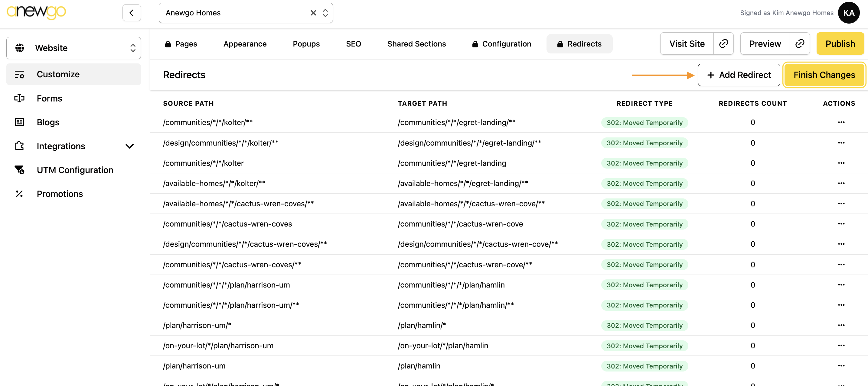This screenshot has width=868, height=386.
Task: Clear the Anewgo Homes selection with the X
Action: pyautogui.click(x=313, y=13)
